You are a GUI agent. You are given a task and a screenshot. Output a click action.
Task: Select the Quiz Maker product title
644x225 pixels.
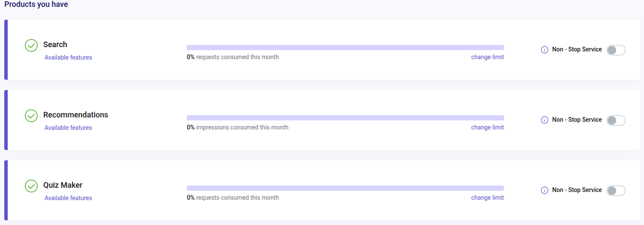pyautogui.click(x=63, y=185)
